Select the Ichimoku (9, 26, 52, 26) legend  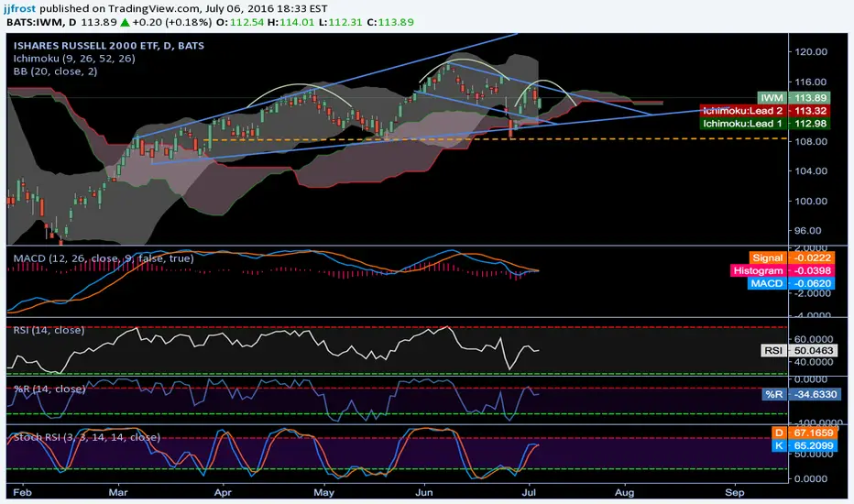[x=74, y=59]
